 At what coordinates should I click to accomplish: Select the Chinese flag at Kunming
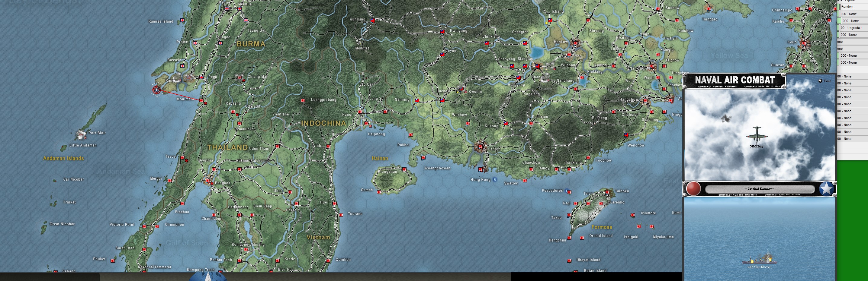pyautogui.click(x=373, y=21)
